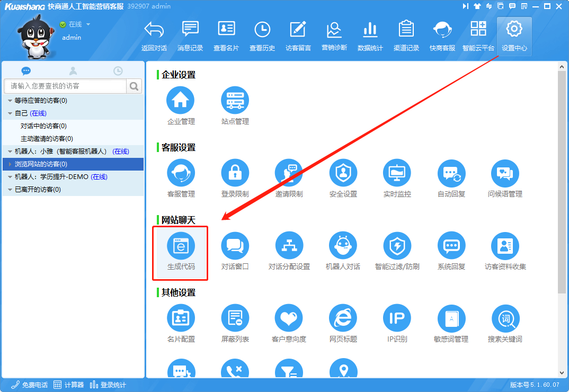The height and width of the screenshot is (392, 569).
Task: Open 客户意向度 customer intent
Action: [289, 323]
